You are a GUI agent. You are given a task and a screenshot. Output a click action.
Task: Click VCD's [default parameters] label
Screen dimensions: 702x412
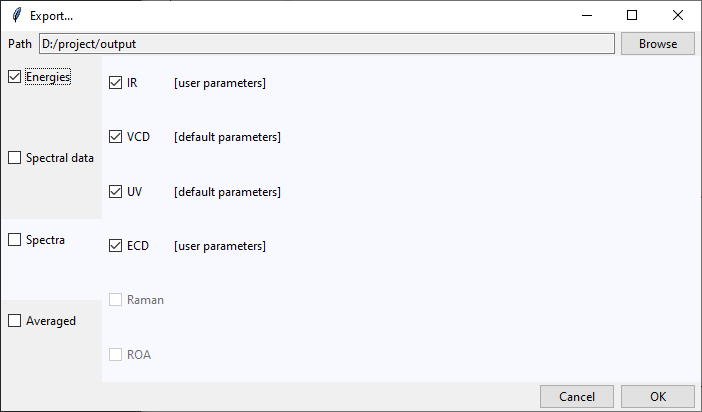coord(227,137)
